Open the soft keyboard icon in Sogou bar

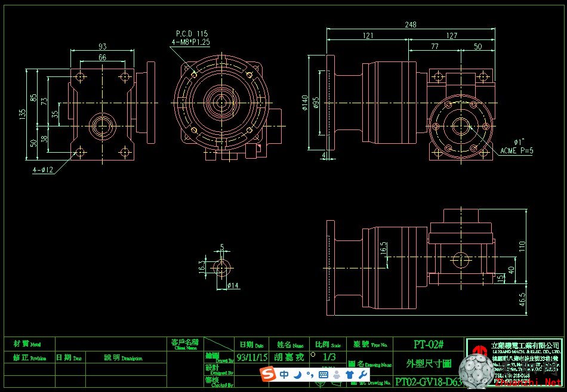click(x=323, y=375)
